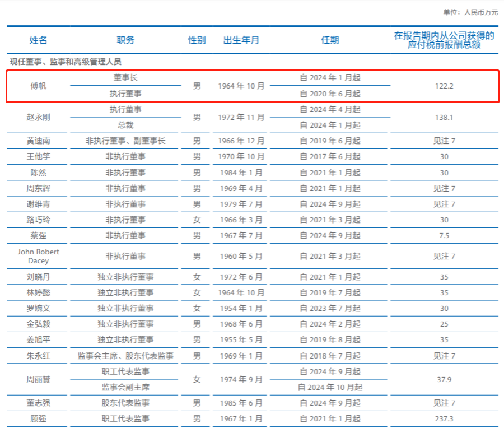Click the 职务 column header
The height and width of the screenshot is (428, 504).
(125, 40)
